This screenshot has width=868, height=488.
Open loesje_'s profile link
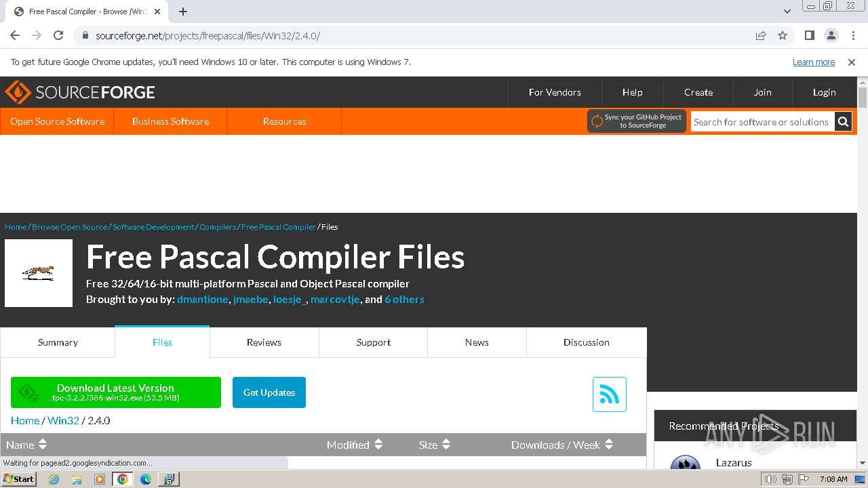[290, 300]
